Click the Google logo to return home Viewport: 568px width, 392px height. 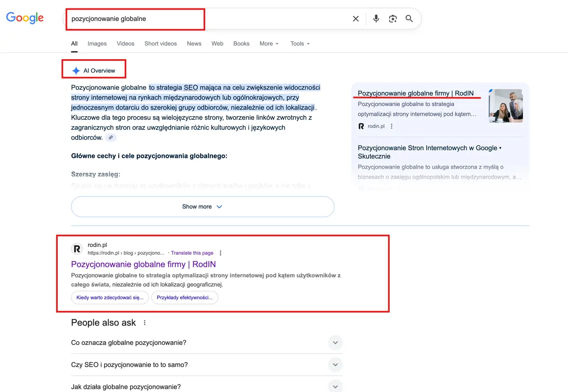25,18
